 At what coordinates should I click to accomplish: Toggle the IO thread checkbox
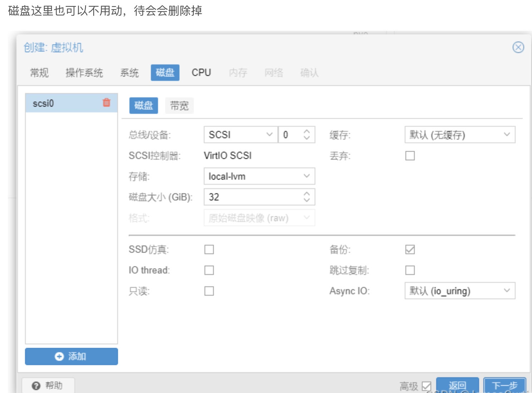point(209,270)
